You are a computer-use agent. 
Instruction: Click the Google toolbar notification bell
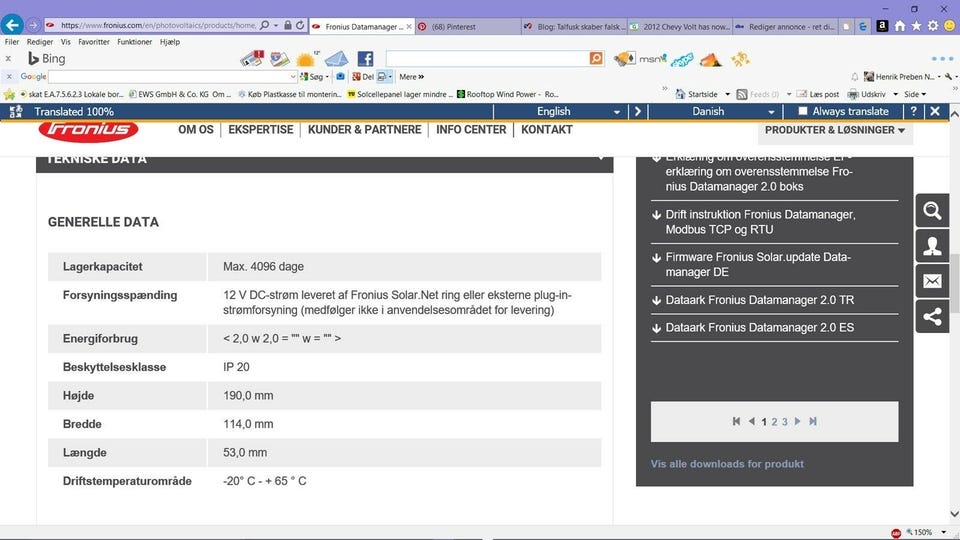tap(855, 77)
